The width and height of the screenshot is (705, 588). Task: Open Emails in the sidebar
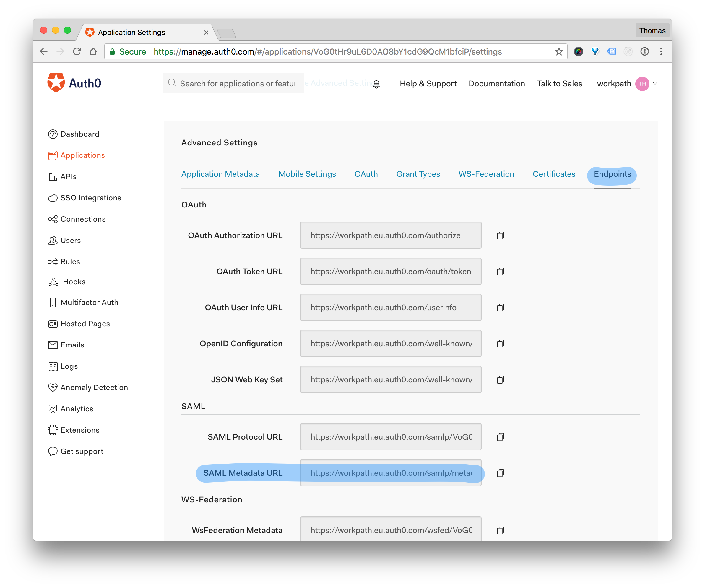pyautogui.click(x=66, y=345)
